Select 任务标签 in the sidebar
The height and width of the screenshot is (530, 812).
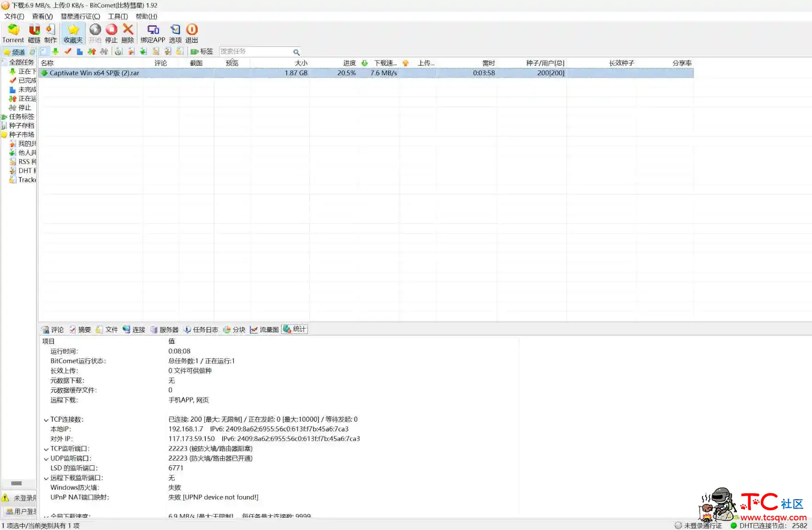tap(22, 117)
